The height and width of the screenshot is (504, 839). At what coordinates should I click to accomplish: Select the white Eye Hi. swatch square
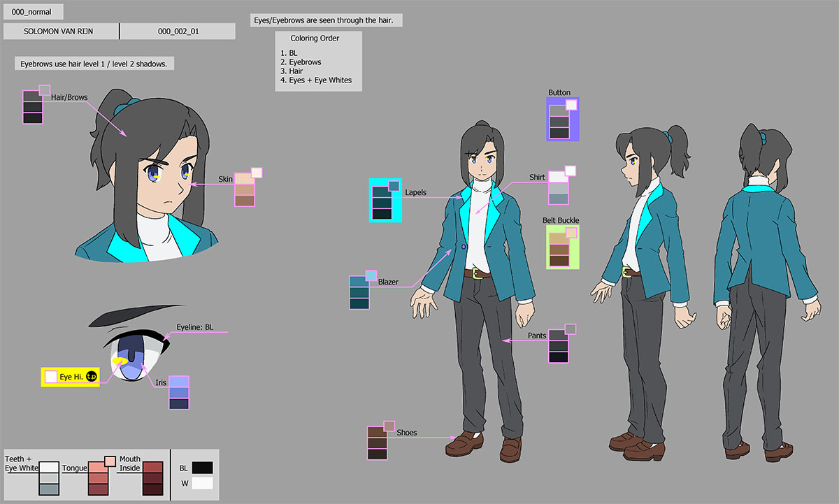pyautogui.click(x=51, y=377)
